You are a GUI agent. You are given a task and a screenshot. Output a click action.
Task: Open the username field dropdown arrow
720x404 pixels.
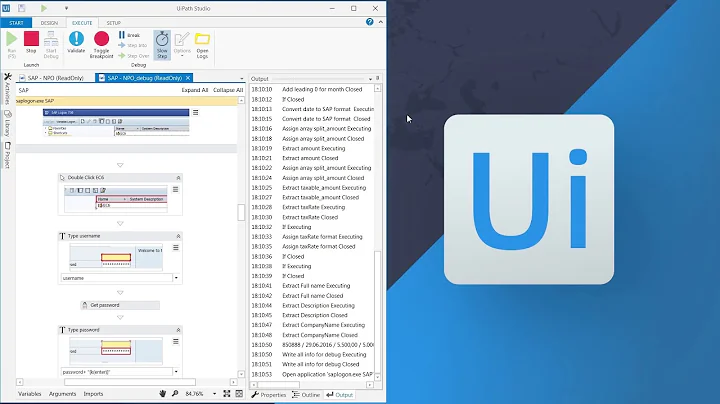pyautogui.click(x=176, y=278)
